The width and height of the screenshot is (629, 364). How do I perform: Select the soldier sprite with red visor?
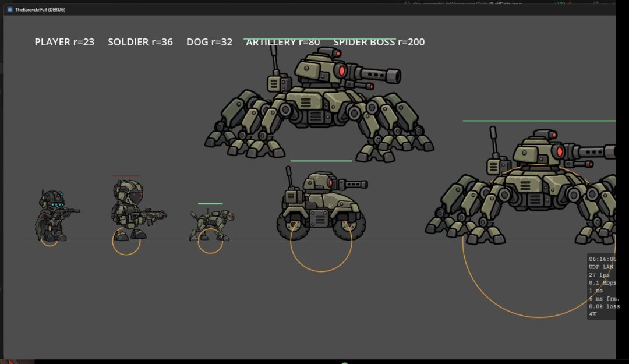point(139,210)
